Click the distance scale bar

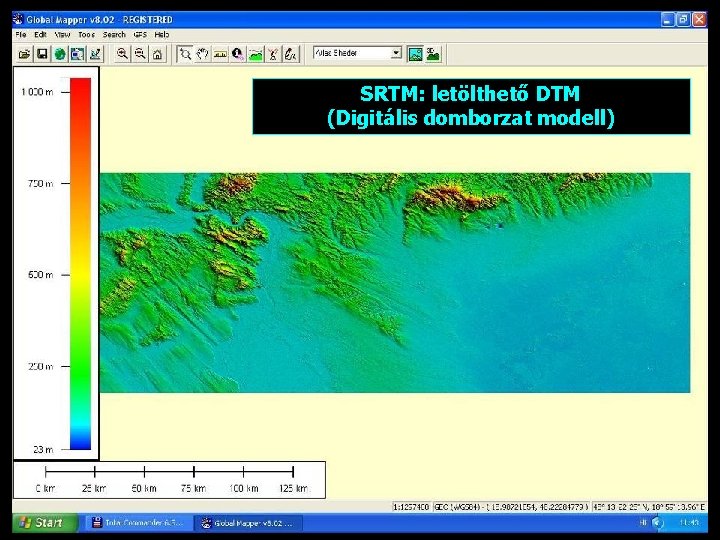(x=169, y=471)
